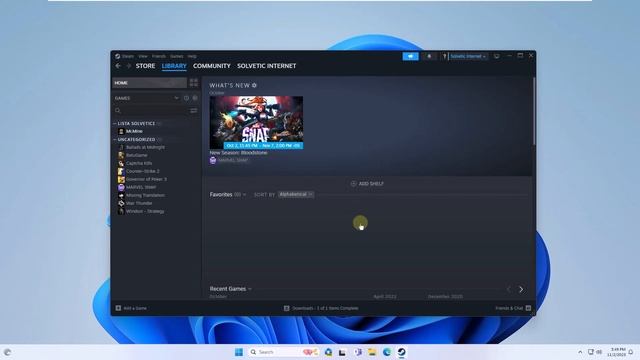Click the ready-to-play filter icon
This screenshot has height=360, width=640.
tap(195, 98)
